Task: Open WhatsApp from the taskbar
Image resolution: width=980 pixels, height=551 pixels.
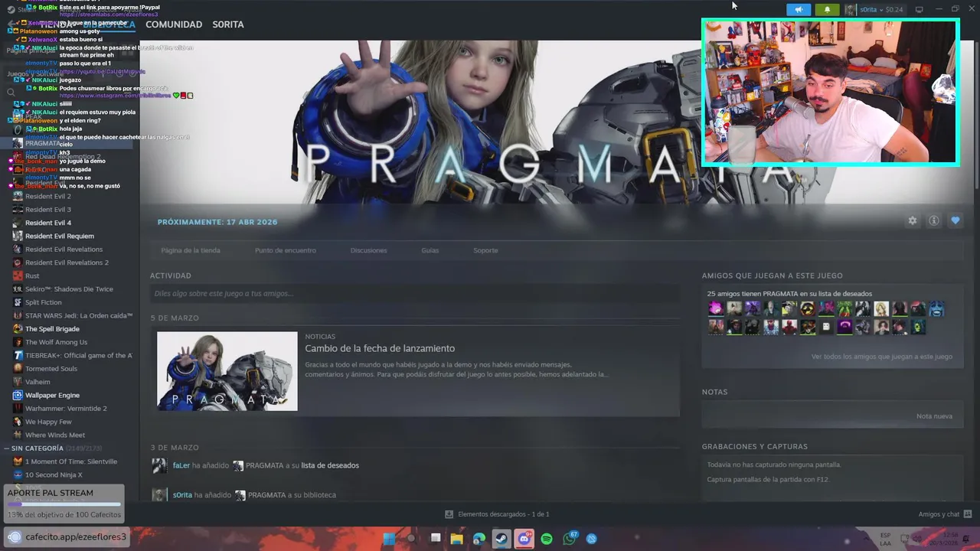Action: point(570,539)
